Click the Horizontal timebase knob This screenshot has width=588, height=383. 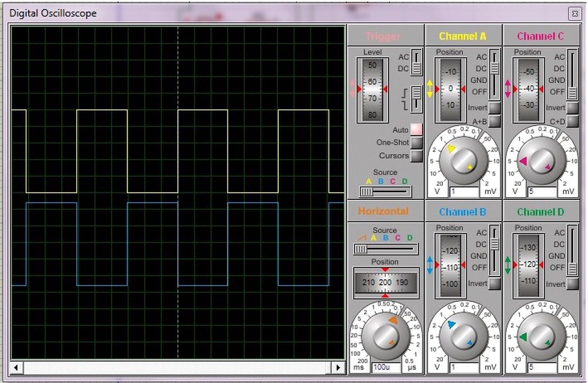[385, 337]
